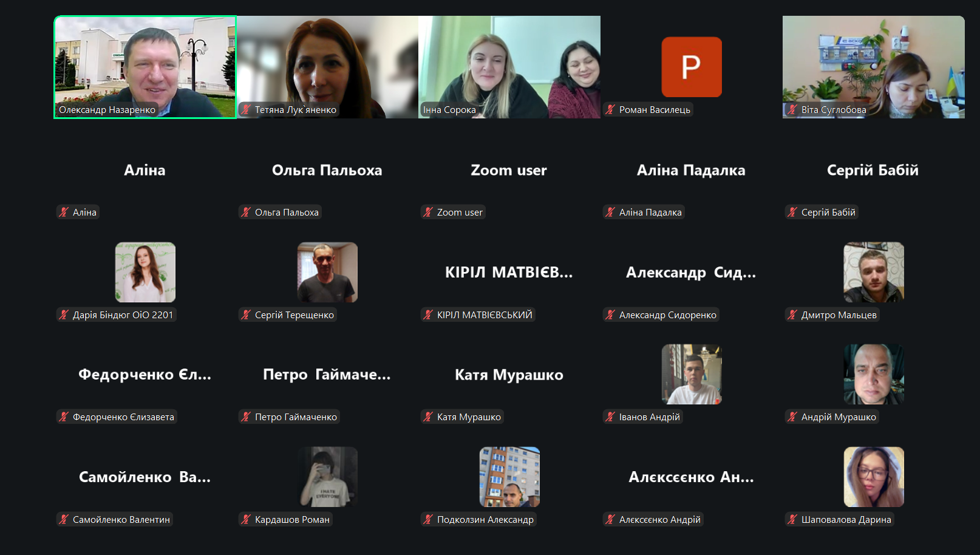The height and width of the screenshot is (555, 980).
Task: Click muted mic icon next to Катя Мурашко
Action: tap(428, 417)
